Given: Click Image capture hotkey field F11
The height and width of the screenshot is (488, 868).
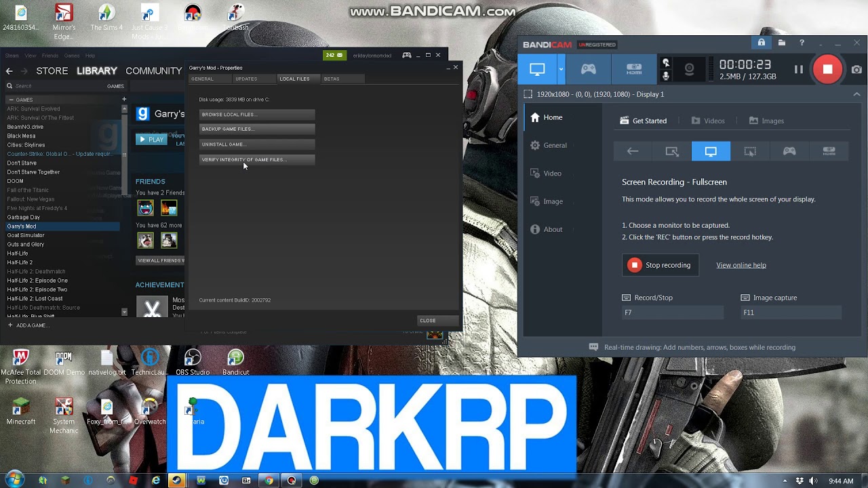Looking at the screenshot, I should [x=791, y=312].
